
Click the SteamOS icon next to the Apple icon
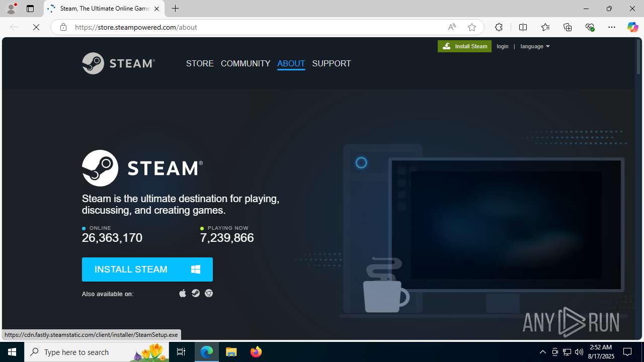coord(196,293)
